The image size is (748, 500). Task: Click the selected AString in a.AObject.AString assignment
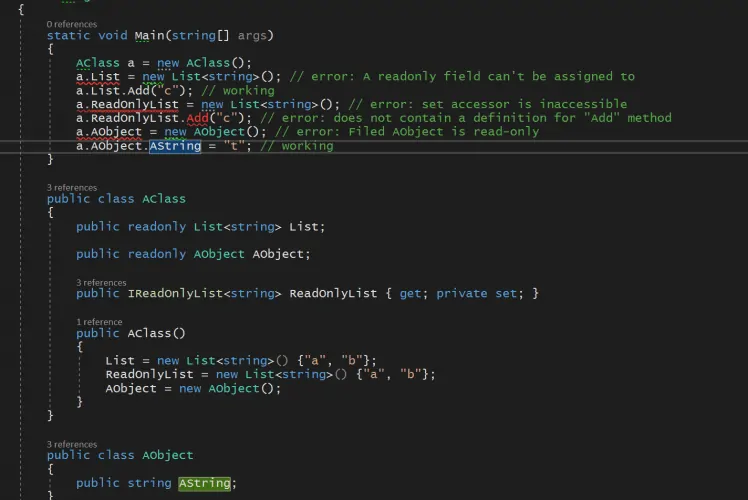(174, 146)
